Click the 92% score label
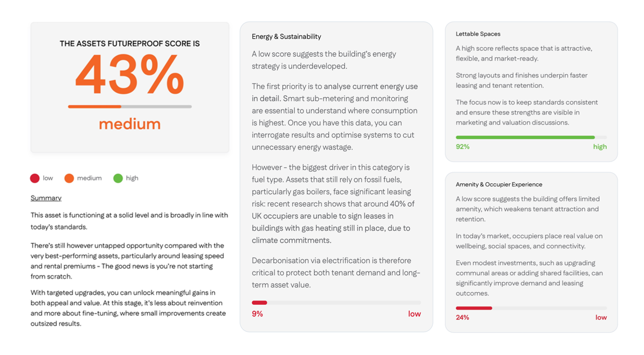This screenshot has height=355, width=644. (x=463, y=147)
